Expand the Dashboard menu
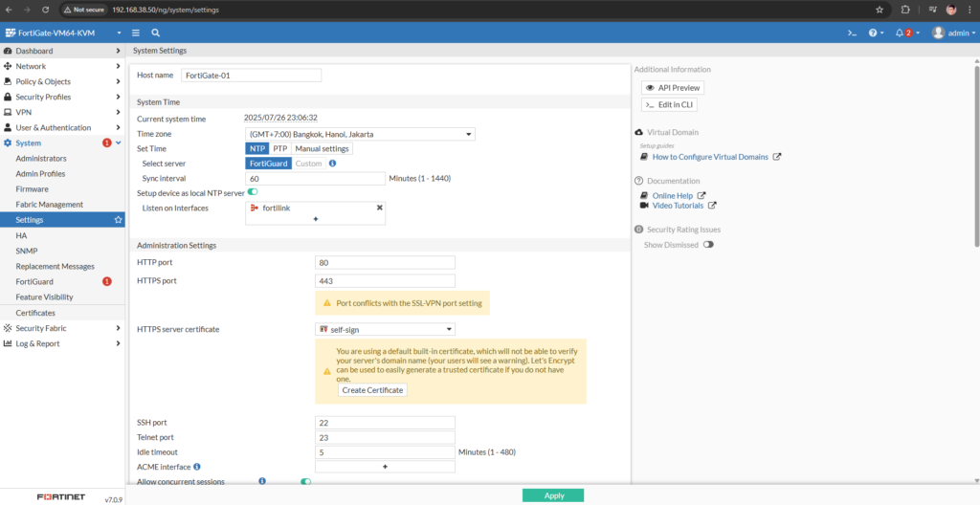This screenshot has width=980, height=505. point(62,51)
